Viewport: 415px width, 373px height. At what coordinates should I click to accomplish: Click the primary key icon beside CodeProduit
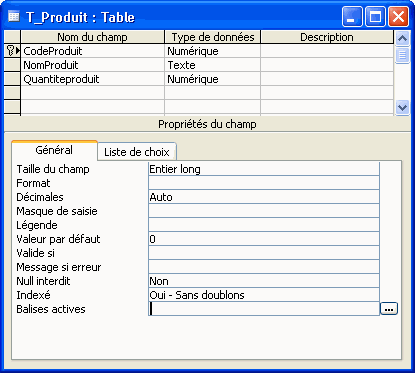click(10, 51)
